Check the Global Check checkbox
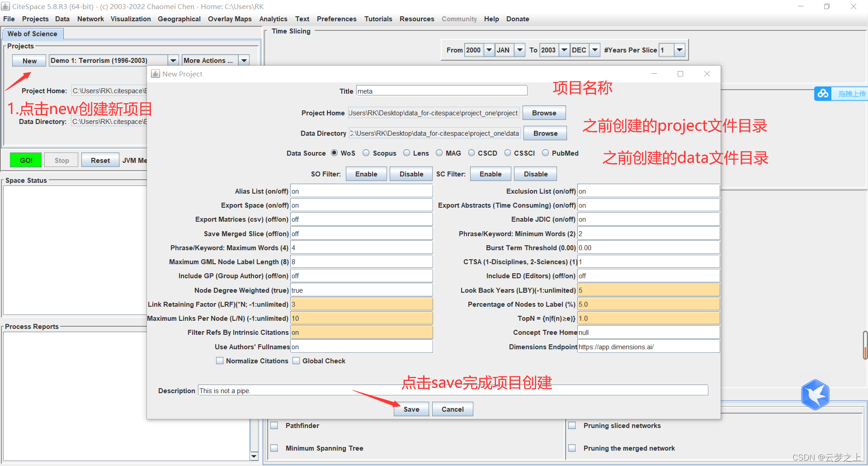 (x=296, y=361)
